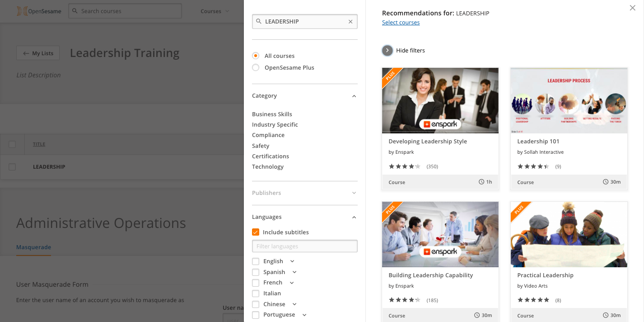This screenshot has height=322, width=644.
Task: Collapse the Category filter section
Action: (x=354, y=96)
